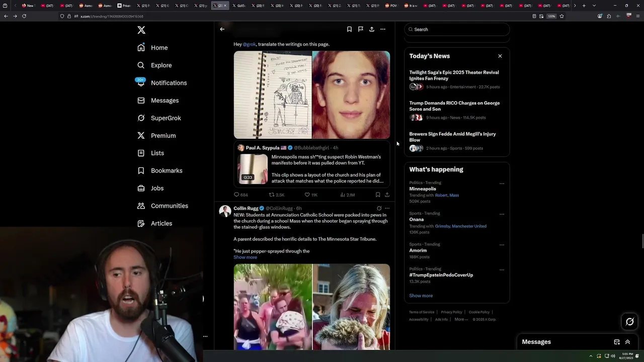Viewport: 644px width, 362px height.
Task: Click the share icon in timeline header
Action: tap(371, 29)
